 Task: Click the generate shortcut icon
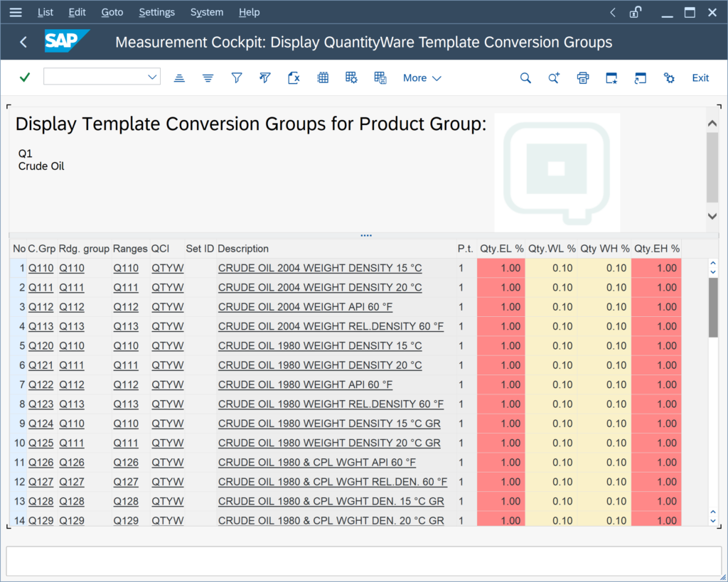(x=641, y=78)
